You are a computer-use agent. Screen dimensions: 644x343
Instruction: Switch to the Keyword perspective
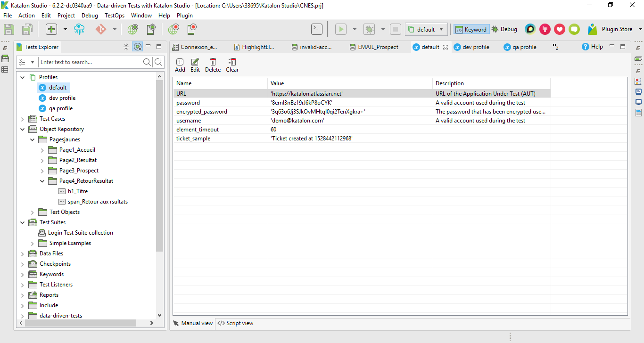click(471, 29)
